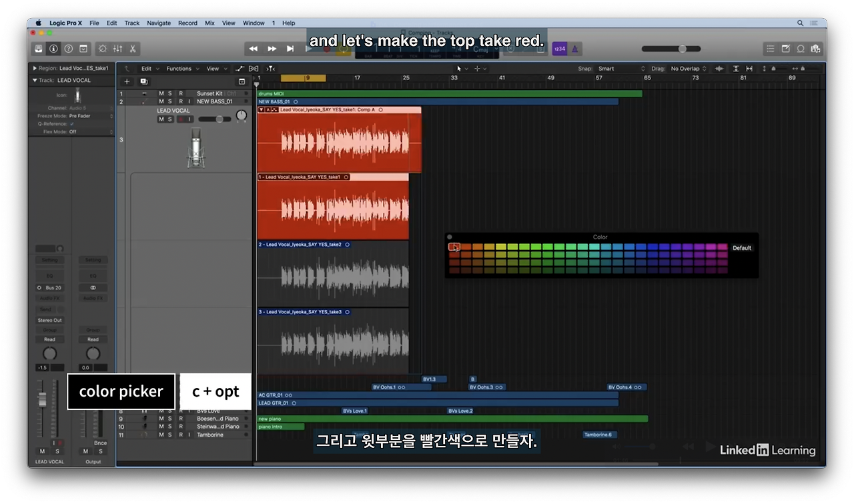Screen dimensions: 854x504
Task: Toggle the purple count-in 1234 button
Action: point(560,49)
